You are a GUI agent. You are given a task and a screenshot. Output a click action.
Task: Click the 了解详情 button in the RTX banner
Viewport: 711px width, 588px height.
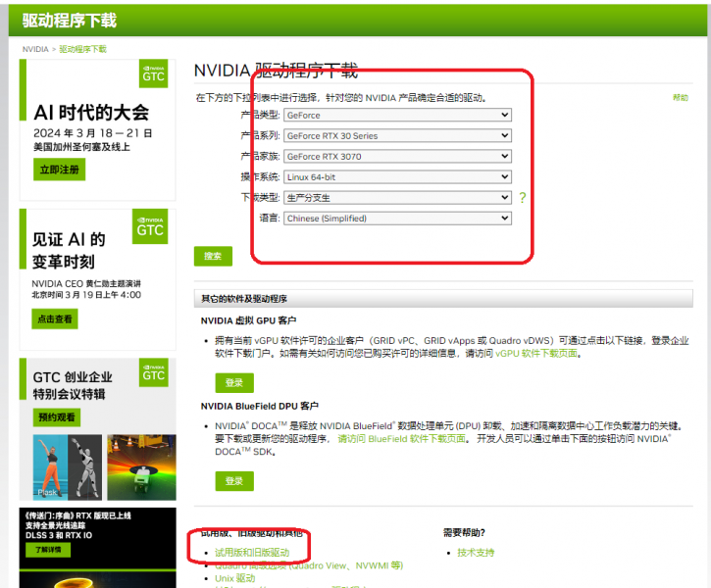(48, 550)
